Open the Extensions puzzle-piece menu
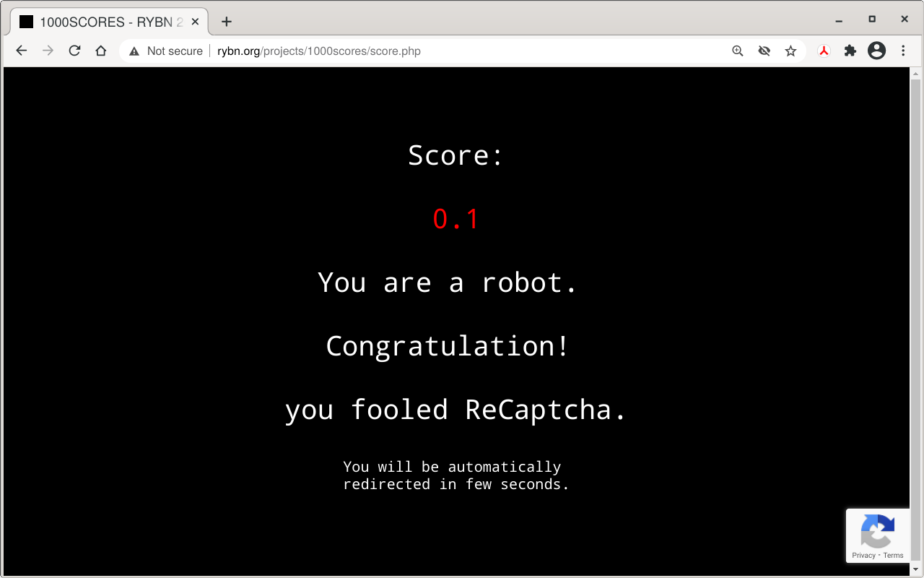The width and height of the screenshot is (924, 578). pyautogui.click(x=850, y=51)
